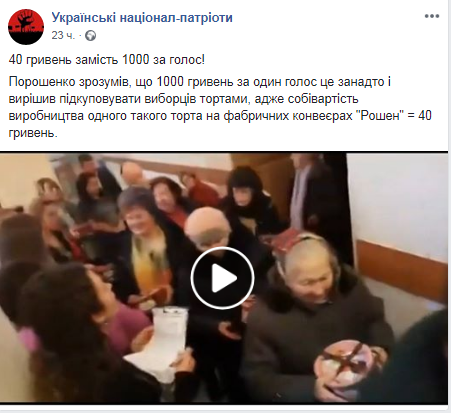Select the headline '40 гривень замість 1000 за голос!'
The height and width of the screenshot is (413, 451).
coord(107,60)
